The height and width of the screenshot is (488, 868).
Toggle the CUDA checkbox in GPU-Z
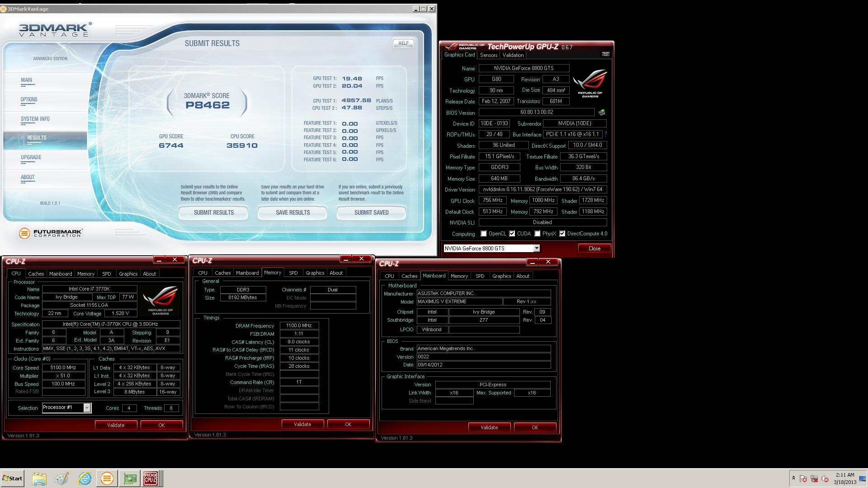[512, 234]
